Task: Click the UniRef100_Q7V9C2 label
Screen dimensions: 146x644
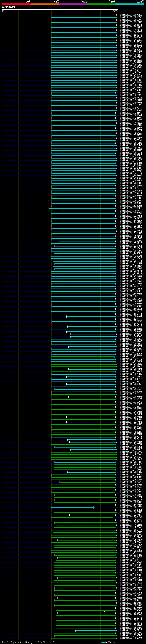Action: tap(131, 371)
